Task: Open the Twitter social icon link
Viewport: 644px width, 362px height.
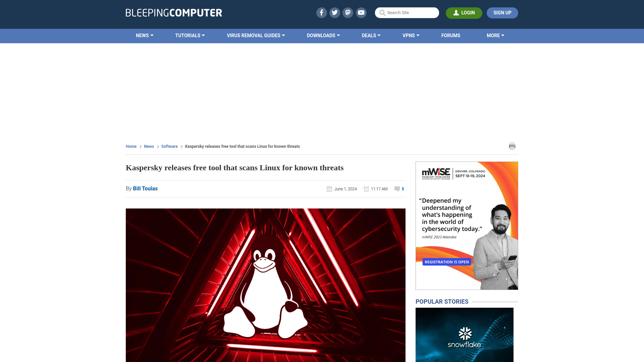Action: 335,12
